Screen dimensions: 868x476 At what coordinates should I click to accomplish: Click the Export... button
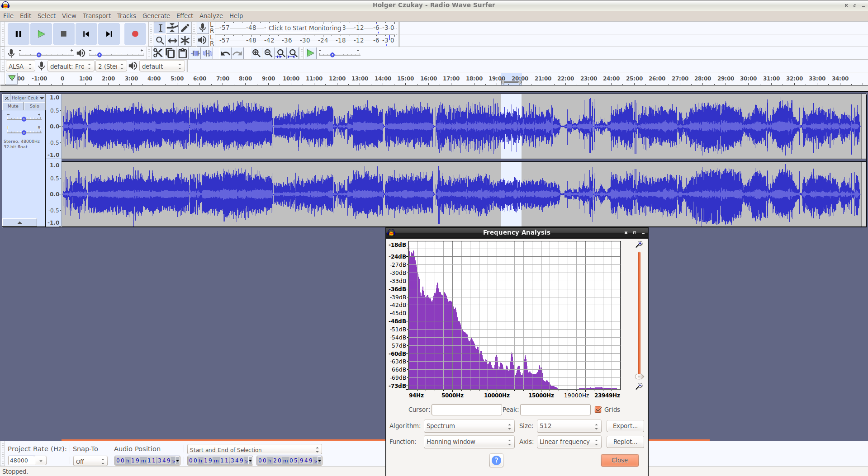pos(625,426)
